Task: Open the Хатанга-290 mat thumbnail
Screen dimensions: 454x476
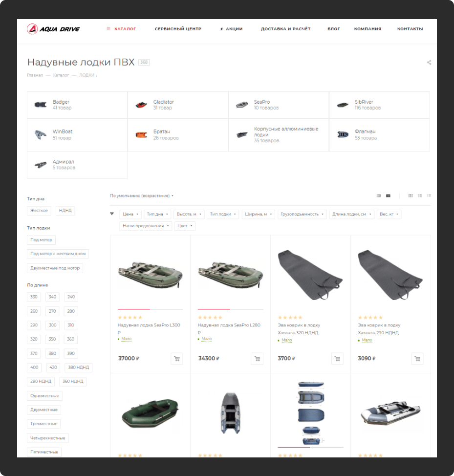Action: [x=390, y=275]
